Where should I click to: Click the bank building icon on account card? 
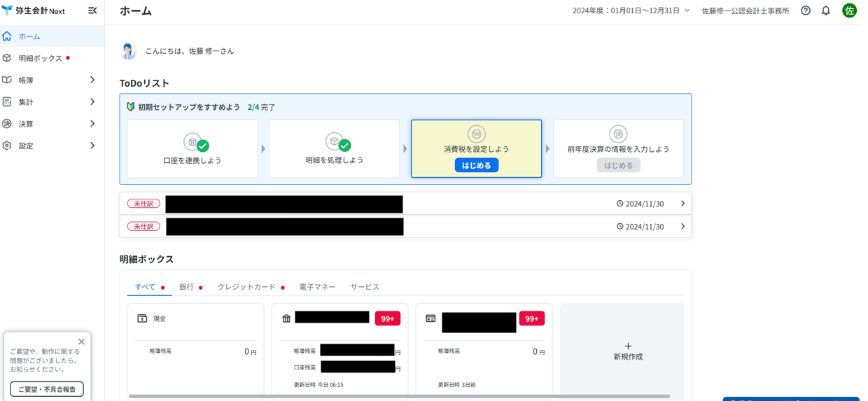286,318
